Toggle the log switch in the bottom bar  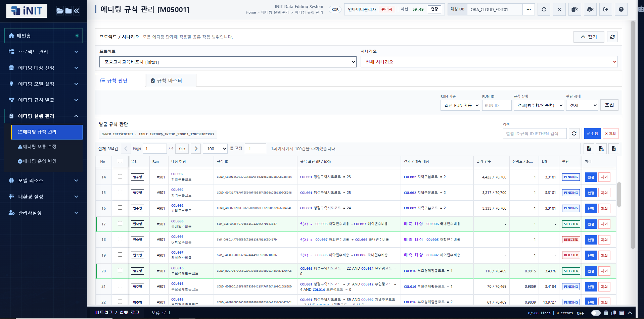tap(596, 313)
